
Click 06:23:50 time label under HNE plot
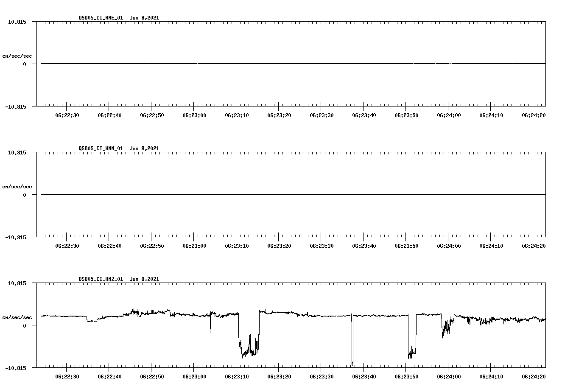click(406, 115)
